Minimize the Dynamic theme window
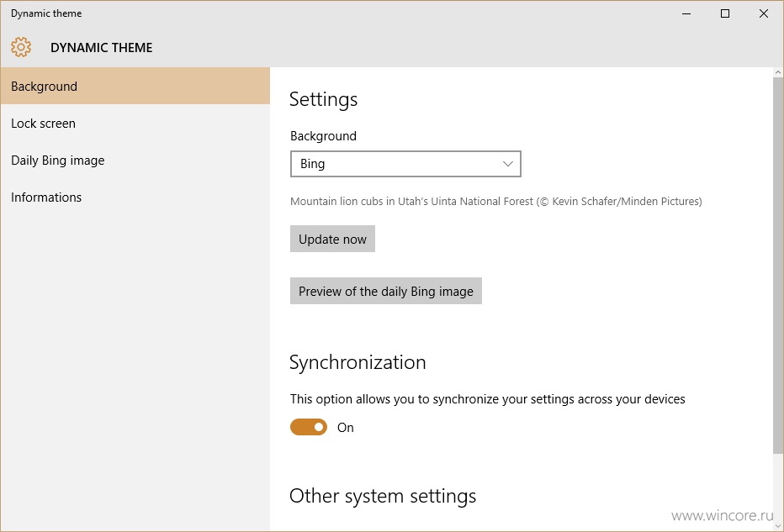This screenshot has width=784, height=532. (686, 13)
